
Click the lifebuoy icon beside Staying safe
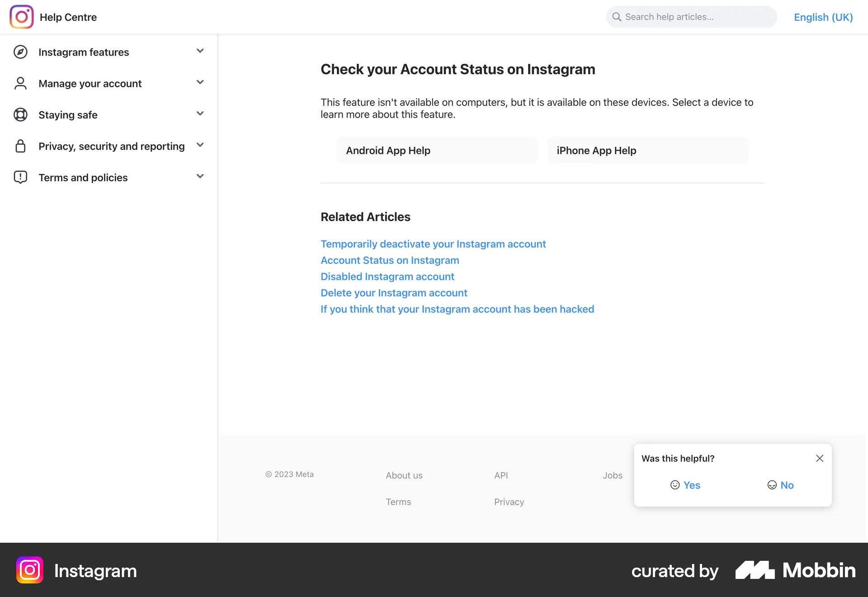(20, 114)
